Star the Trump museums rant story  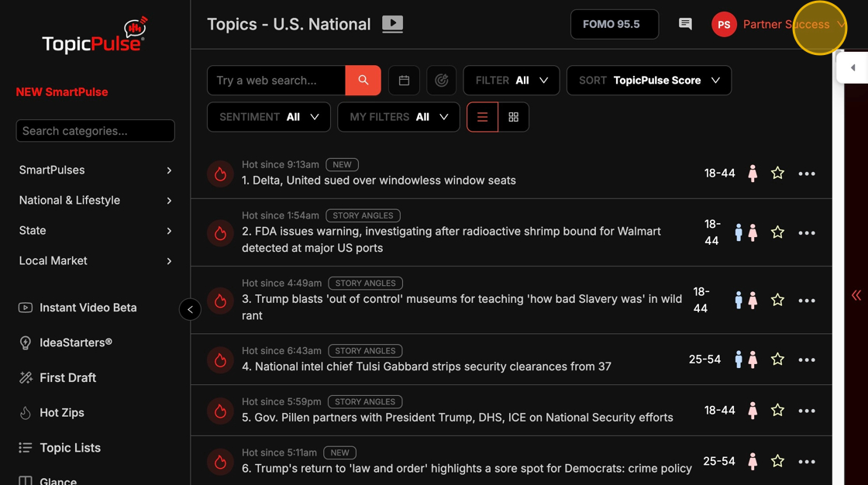coord(778,300)
